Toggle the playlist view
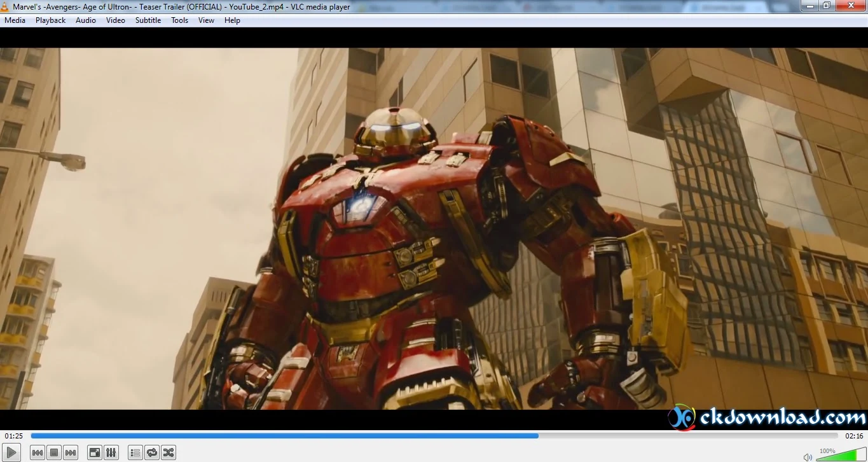This screenshot has width=868, height=462. tap(135, 452)
